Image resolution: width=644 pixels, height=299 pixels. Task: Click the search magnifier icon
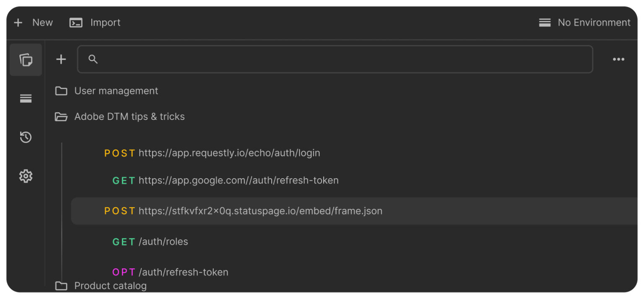[x=92, y=59]
